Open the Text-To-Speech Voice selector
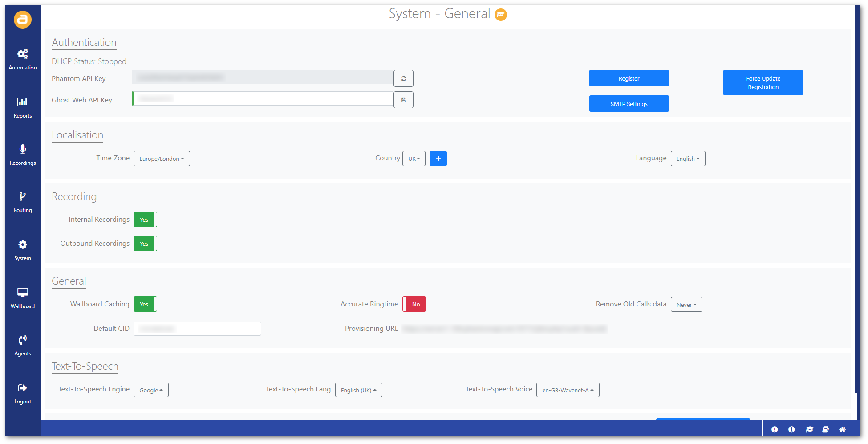The image size is (868, 444). click(568, 390)
